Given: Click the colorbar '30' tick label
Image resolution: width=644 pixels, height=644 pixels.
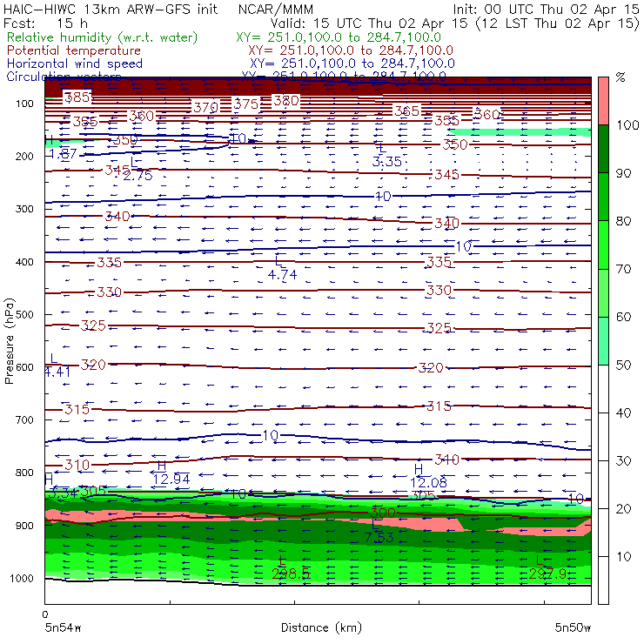Looking at the screenshot, I should tap(623, 461).
